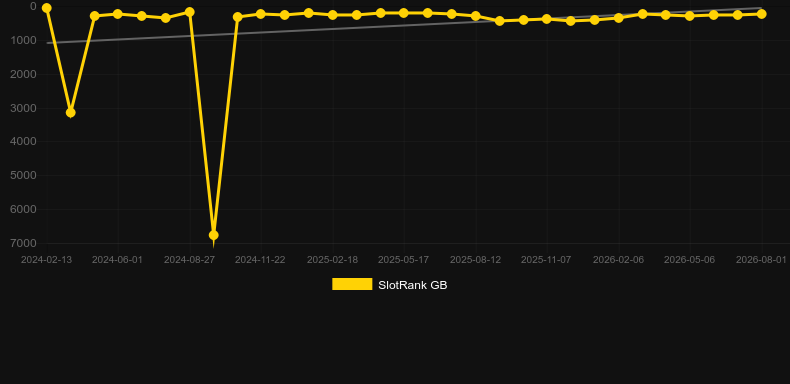
Task: Select the lowest data point near 7000
Action: [x=214, y=235]
